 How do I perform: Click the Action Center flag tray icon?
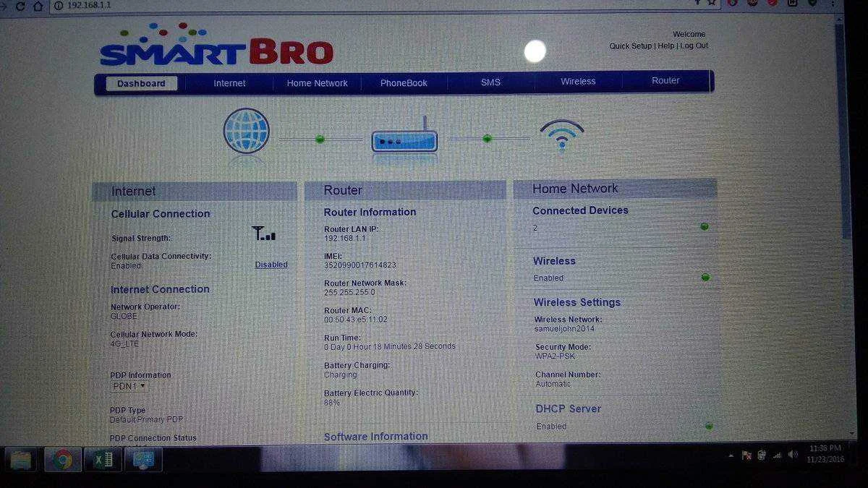(x=746, y=455)
